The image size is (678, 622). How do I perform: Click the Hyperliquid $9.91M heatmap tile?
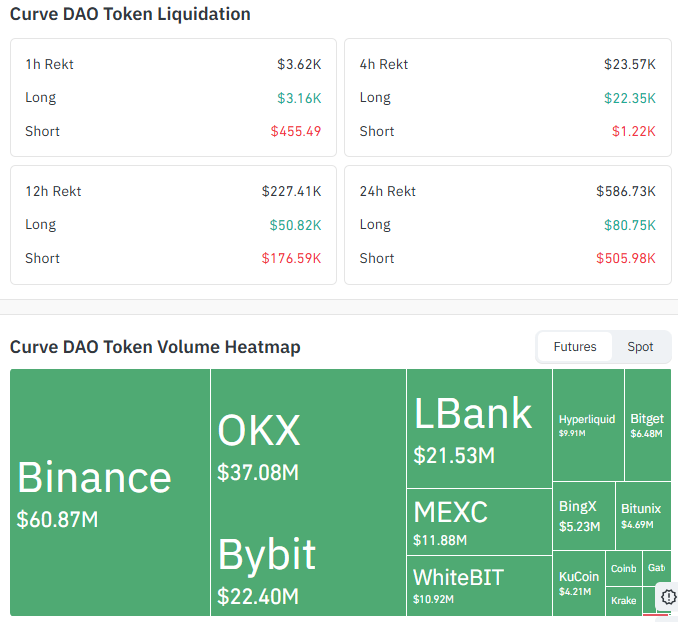588,425
